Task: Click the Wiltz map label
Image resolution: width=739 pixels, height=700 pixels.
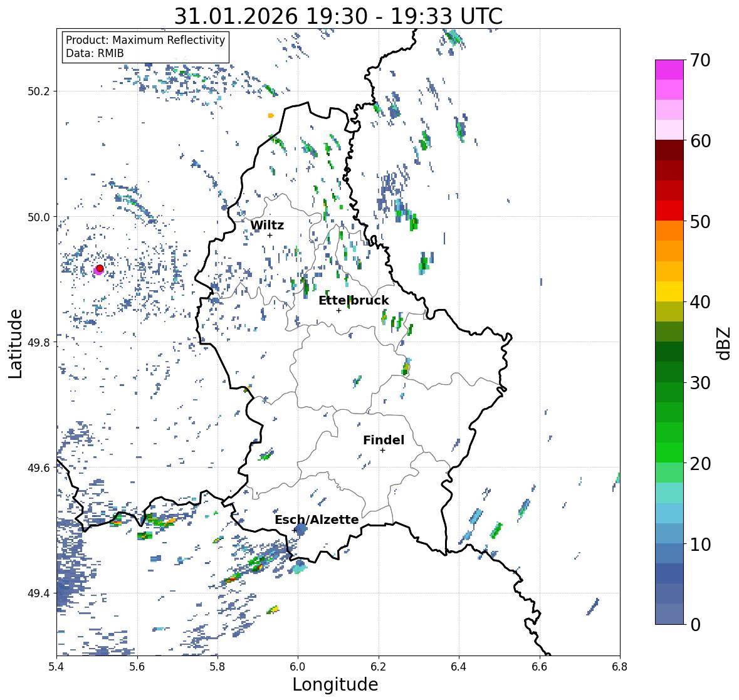Action: (x=267, y=225)
